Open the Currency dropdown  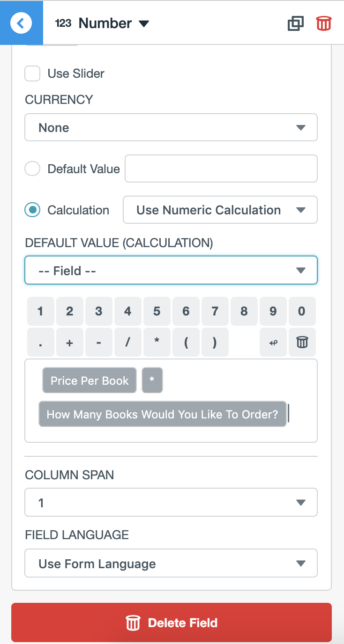click(171, 127)
